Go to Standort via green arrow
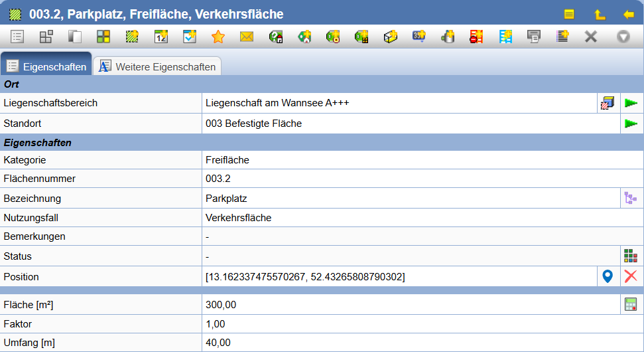This screenshot has width=644, height=352. coord(631,124)
